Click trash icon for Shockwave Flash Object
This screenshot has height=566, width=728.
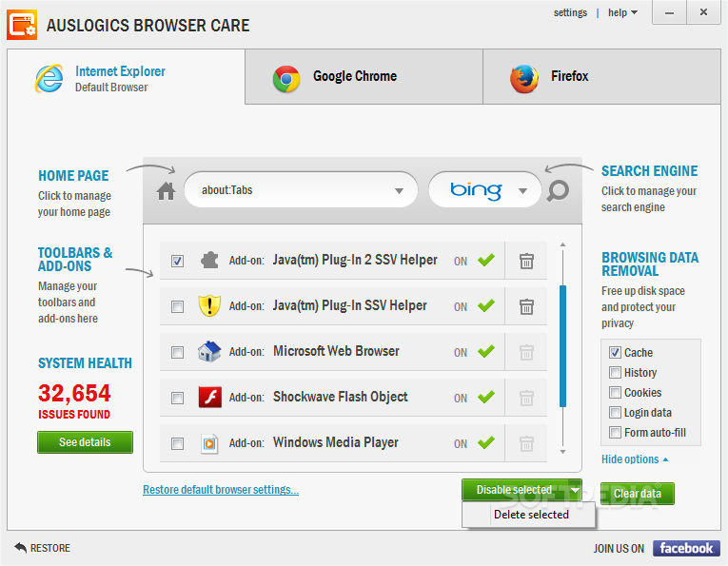tap(526, 398)
